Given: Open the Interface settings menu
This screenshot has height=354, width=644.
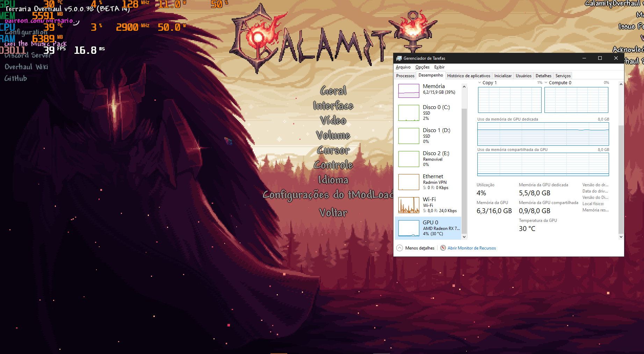Looking at the screenshot, I should pyautogui.click(x=333, y=106).
